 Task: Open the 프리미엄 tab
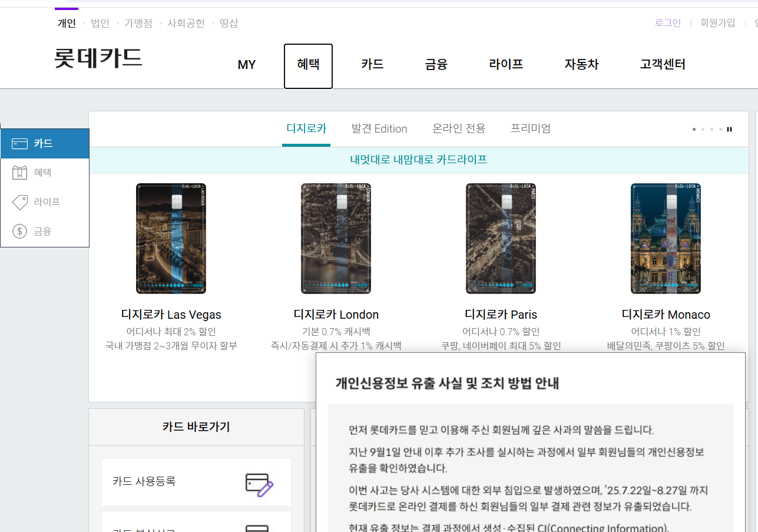tap(531, 128)
